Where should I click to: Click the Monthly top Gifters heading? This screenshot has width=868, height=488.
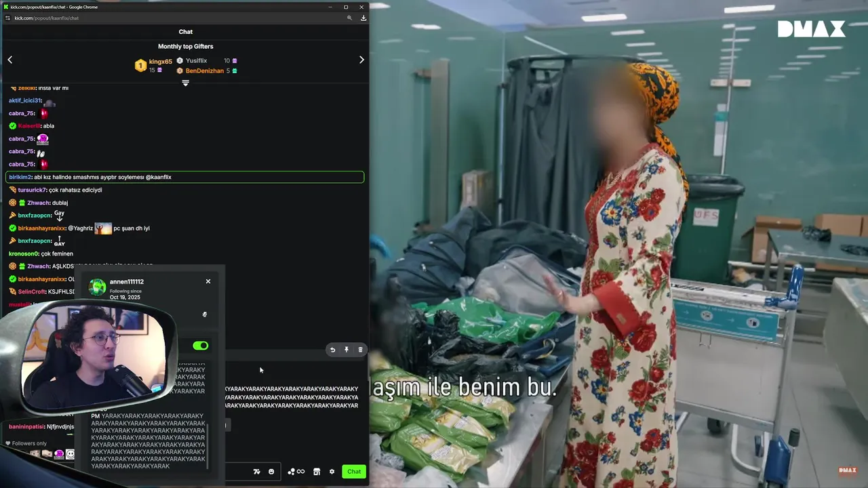[185, 46]
